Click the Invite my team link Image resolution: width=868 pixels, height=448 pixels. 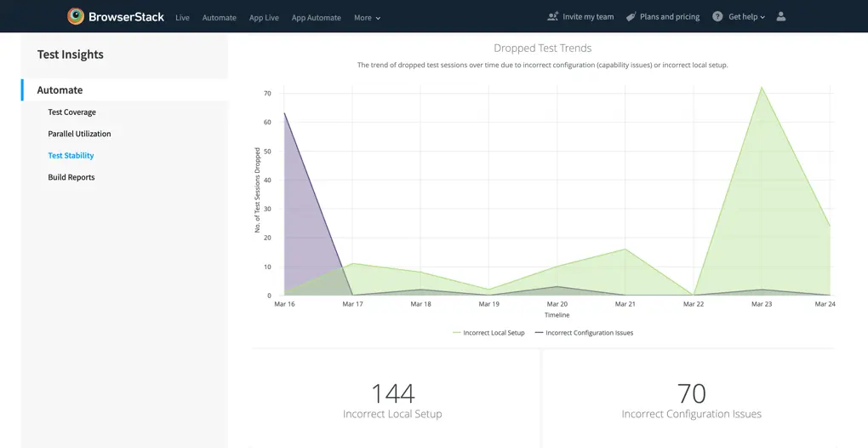tap(587, 17)
